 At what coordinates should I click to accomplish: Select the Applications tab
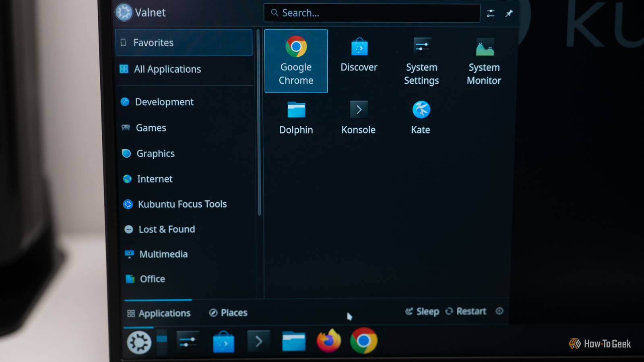159,313
